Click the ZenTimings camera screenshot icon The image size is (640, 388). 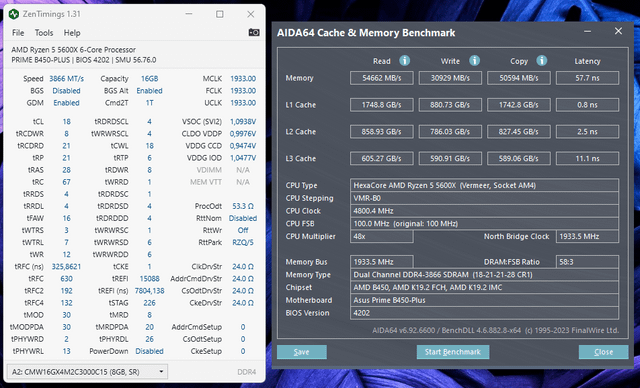[254, 33]
